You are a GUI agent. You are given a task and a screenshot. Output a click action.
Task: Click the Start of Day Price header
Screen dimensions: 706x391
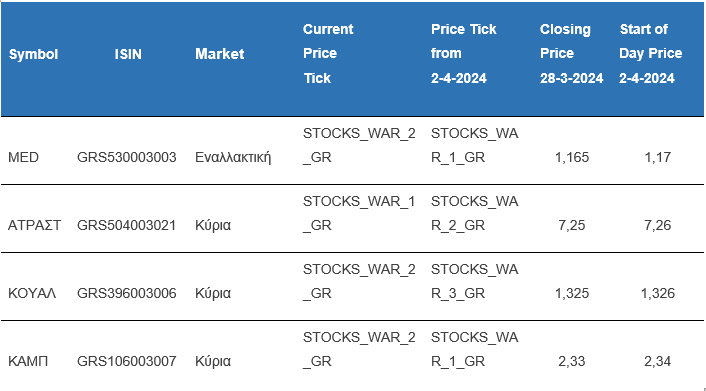pyautogui.click(x=650, y=54)
